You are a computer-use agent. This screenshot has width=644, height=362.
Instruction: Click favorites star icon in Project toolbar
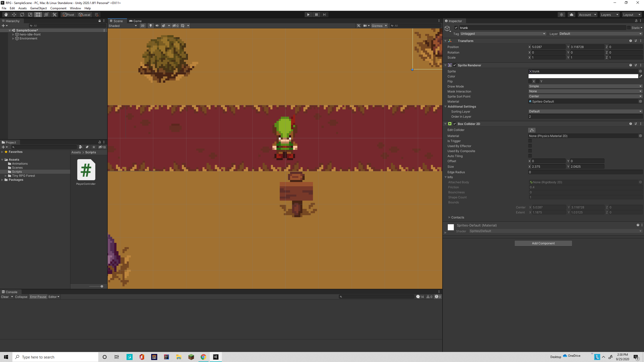94,147
